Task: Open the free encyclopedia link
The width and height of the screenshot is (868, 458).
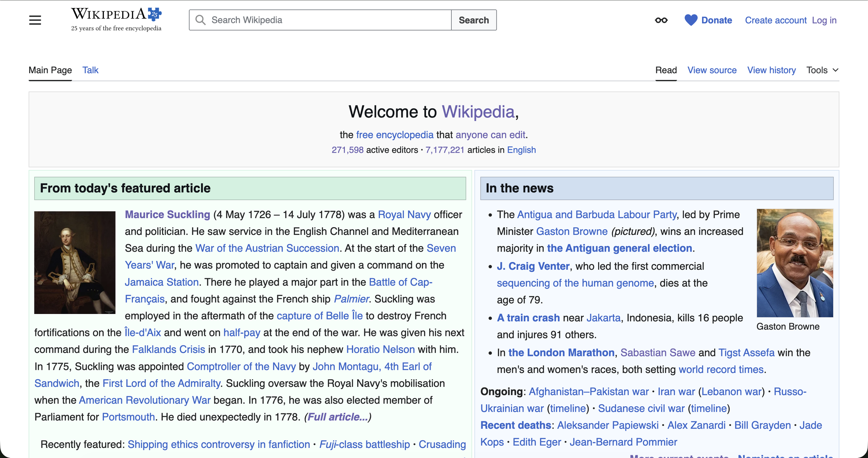Action: [x=395, y=135]
